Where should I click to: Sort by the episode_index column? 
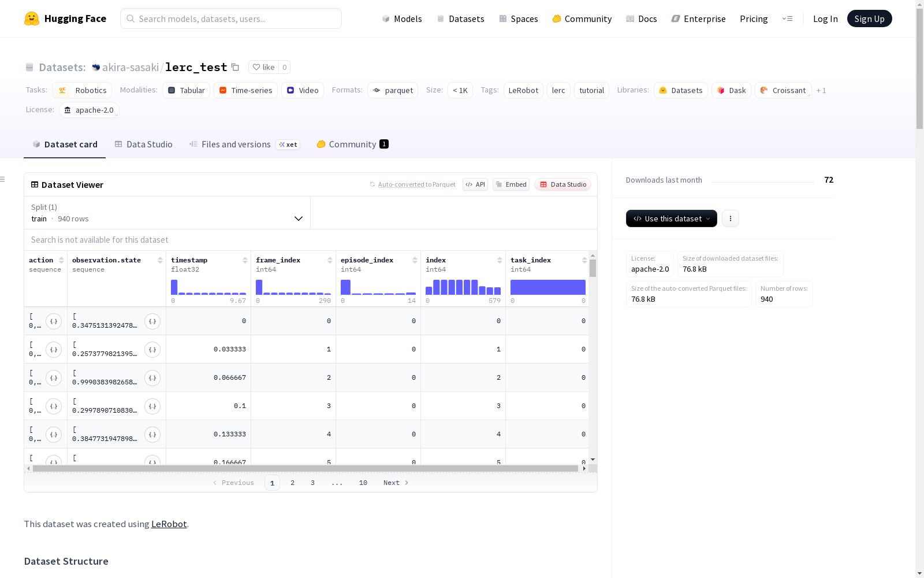pyautogui.click(x=415, y=260)
